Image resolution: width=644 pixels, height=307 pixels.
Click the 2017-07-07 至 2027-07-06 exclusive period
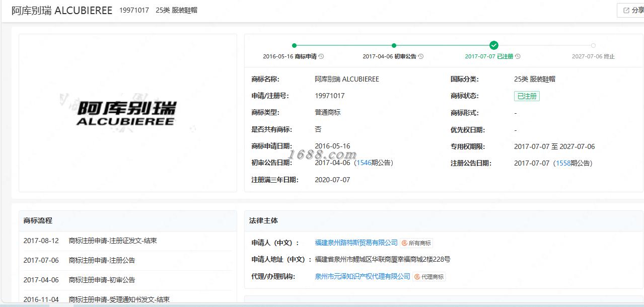pos(554,146)
